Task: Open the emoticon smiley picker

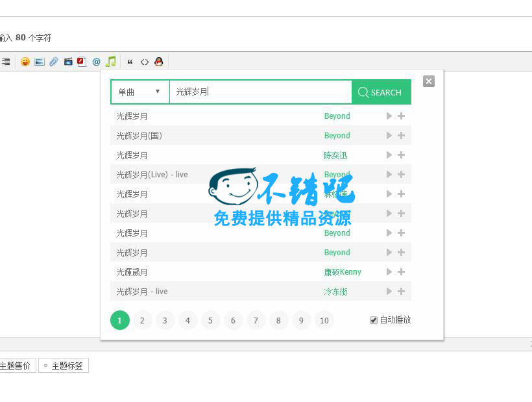Action: [25, 62]
